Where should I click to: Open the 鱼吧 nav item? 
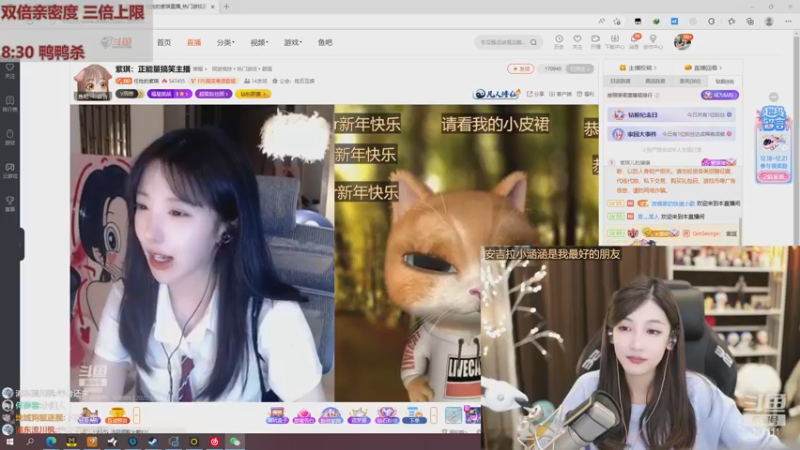pos(325,42)
